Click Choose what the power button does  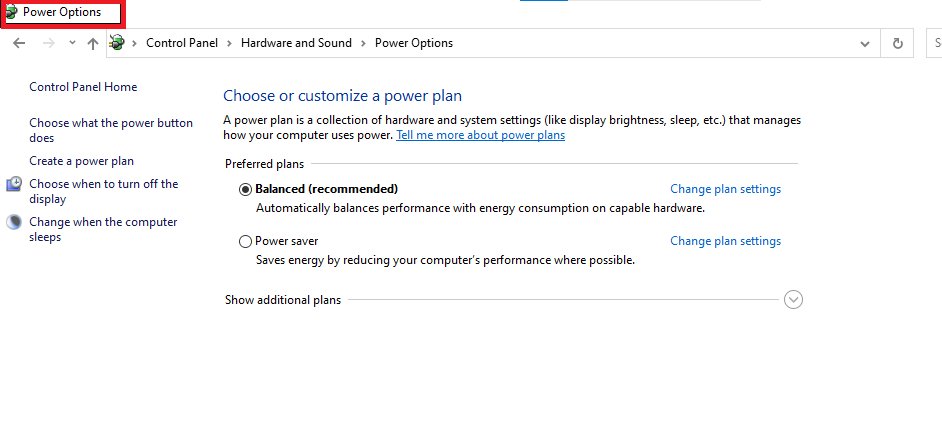pos(111,130)
